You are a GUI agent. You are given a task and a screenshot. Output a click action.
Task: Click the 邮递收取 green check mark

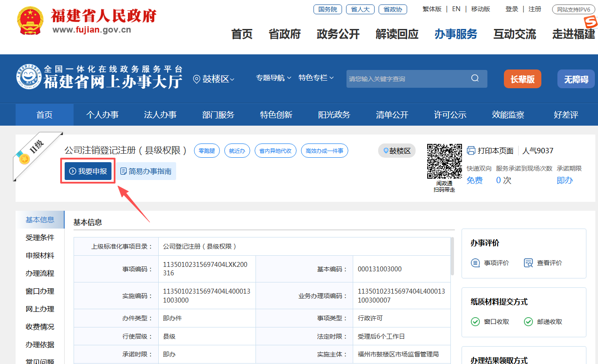(x=528, y=322)
